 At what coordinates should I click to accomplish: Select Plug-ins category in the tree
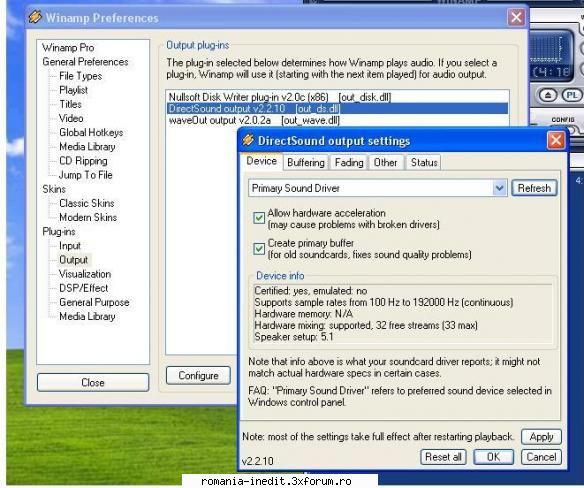(59, 232)
